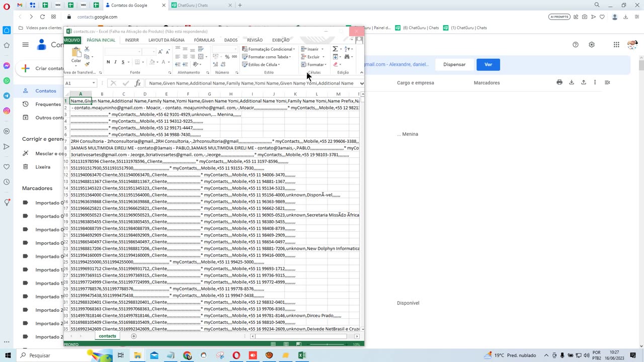Image resolution: width=644 pixels, height=362 pixels.
Task: Click Dispensar in Google Contacts
Action: 454,64
